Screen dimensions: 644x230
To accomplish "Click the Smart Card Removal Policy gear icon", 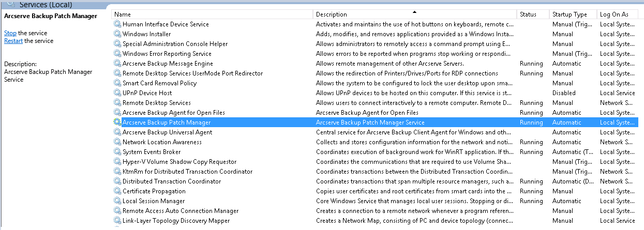I will 117,83.
